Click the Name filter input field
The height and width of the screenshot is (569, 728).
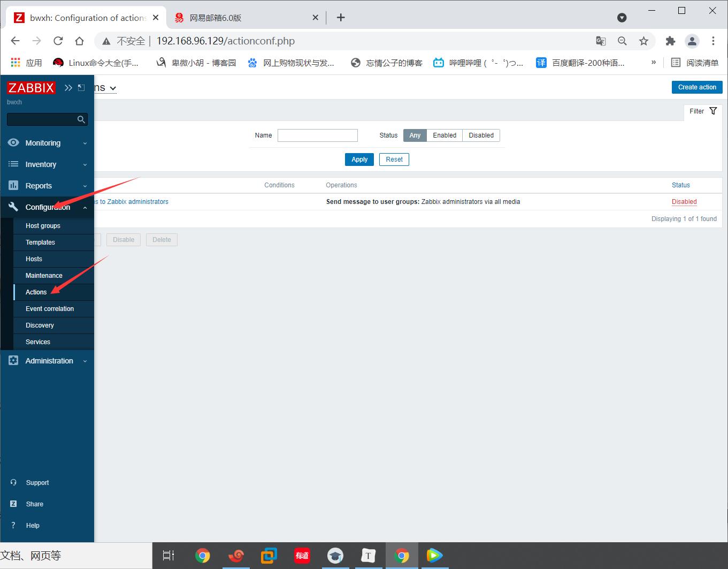pos(318,135)
